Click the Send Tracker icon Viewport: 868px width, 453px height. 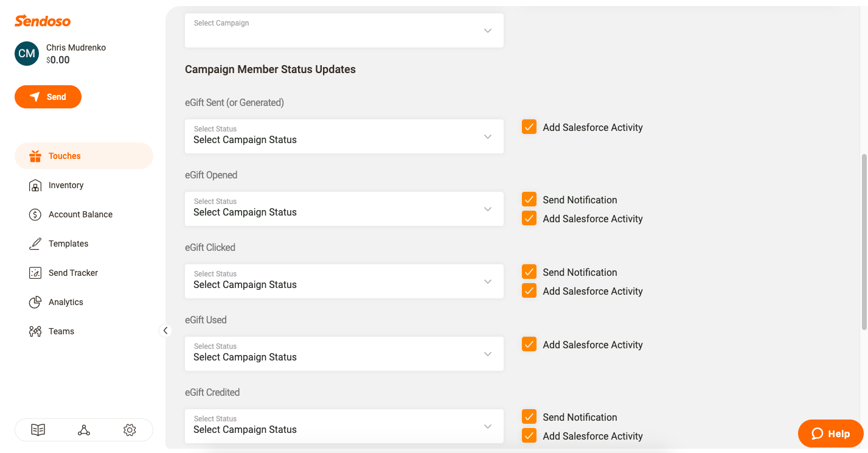[x=35, y=273]
